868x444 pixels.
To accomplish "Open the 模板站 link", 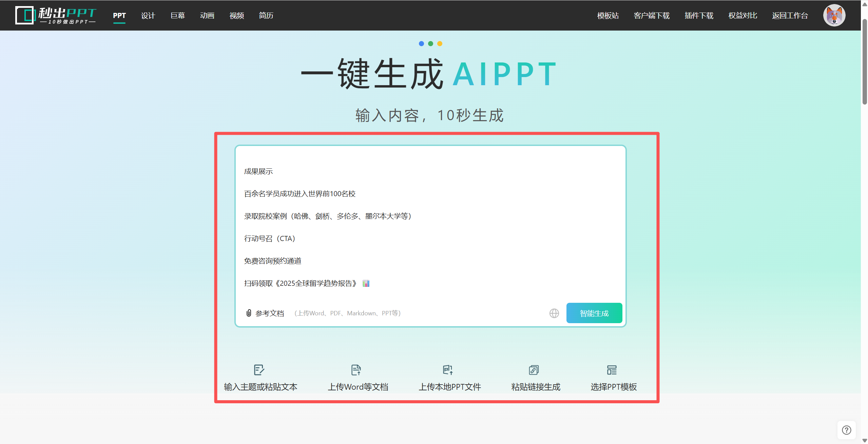I will pyautogui.click(x=607, y=16).
